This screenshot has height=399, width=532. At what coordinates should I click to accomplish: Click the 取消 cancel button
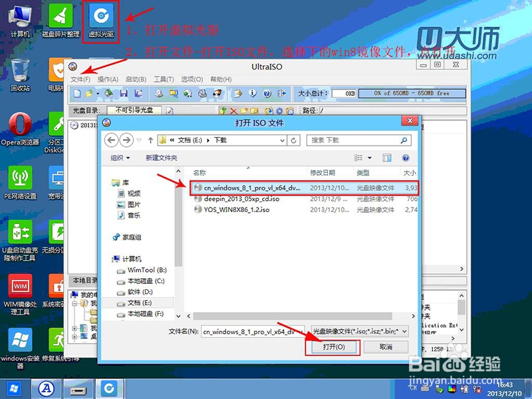click(386, 346)
